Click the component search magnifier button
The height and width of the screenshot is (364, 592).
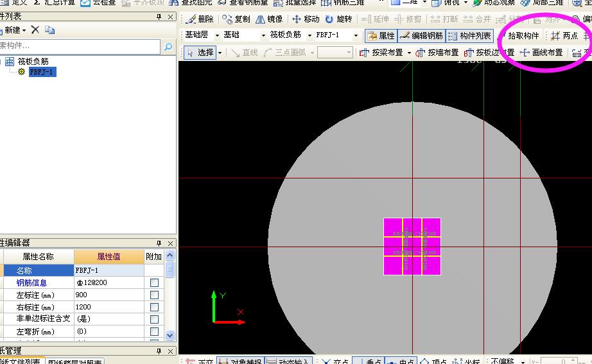click(x=168, y=46)
